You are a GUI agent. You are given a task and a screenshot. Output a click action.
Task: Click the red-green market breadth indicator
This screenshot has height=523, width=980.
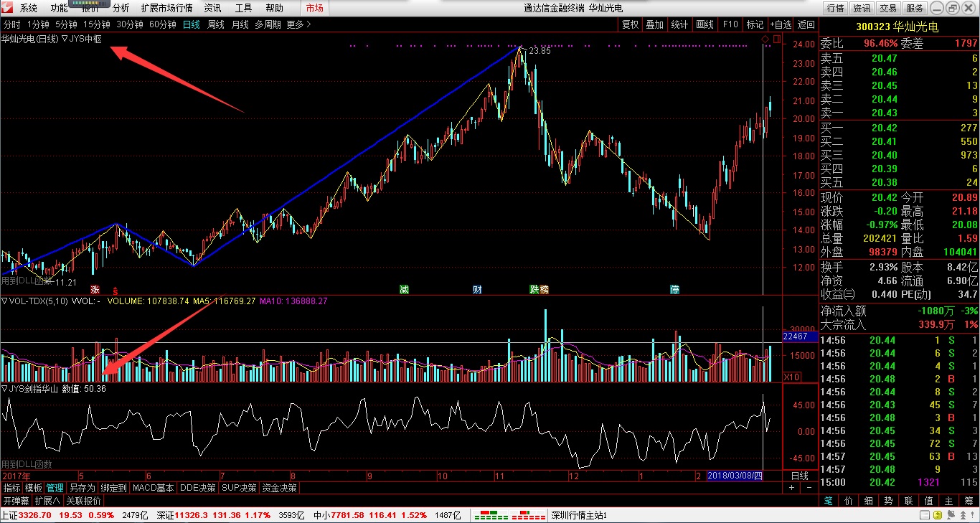click(510, 515)
